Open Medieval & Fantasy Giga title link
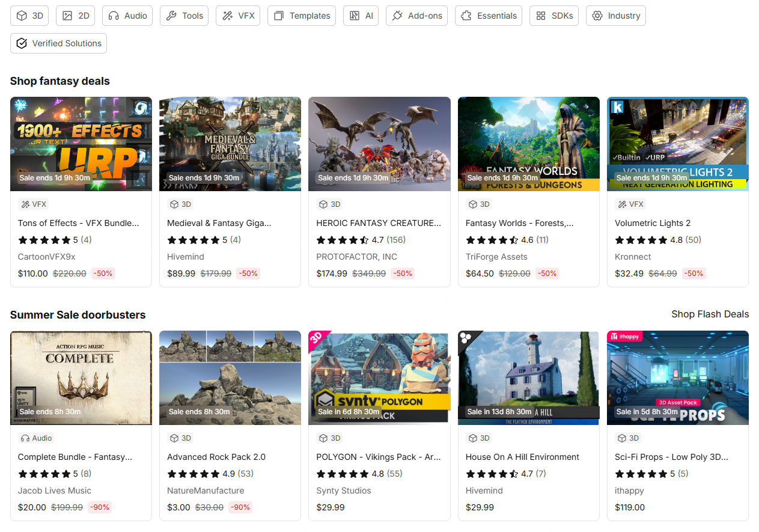The height and width of the screenshot is (532, 759). [x=219, y=223]
